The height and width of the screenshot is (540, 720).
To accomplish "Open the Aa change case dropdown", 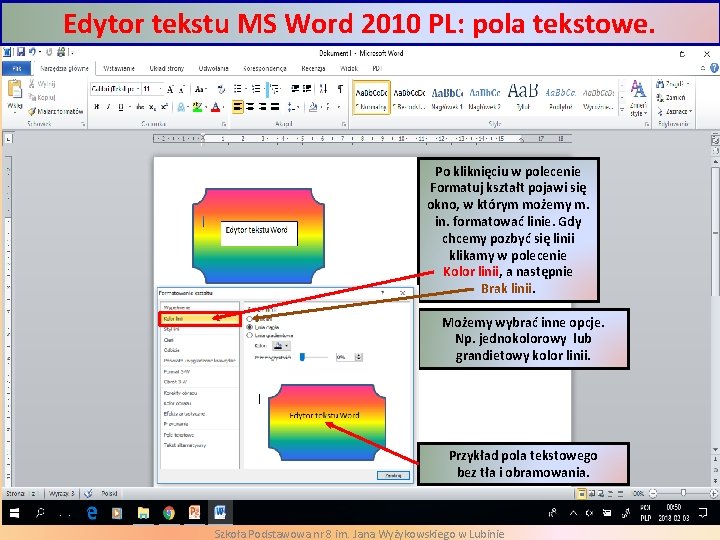I will point(201,89).
